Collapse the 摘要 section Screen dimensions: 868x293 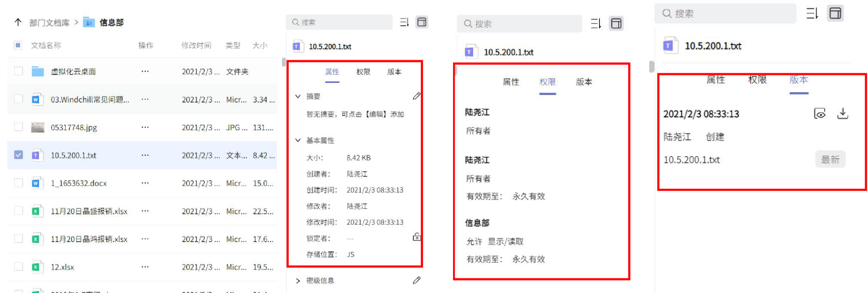[x=298, y=96]
